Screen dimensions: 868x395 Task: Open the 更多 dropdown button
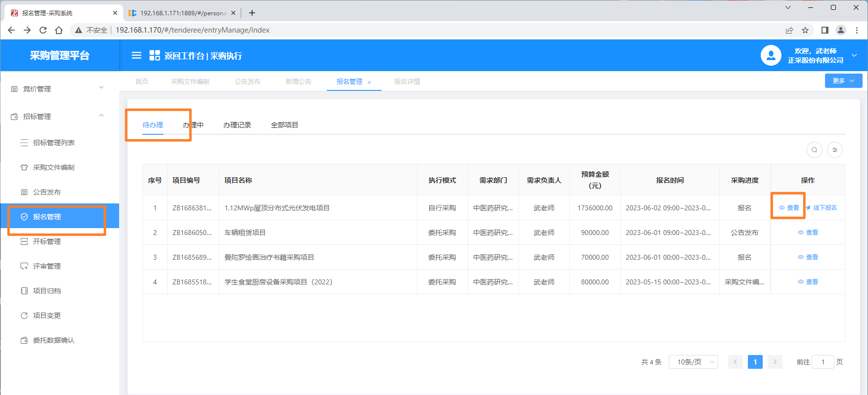tap(843, 81)
